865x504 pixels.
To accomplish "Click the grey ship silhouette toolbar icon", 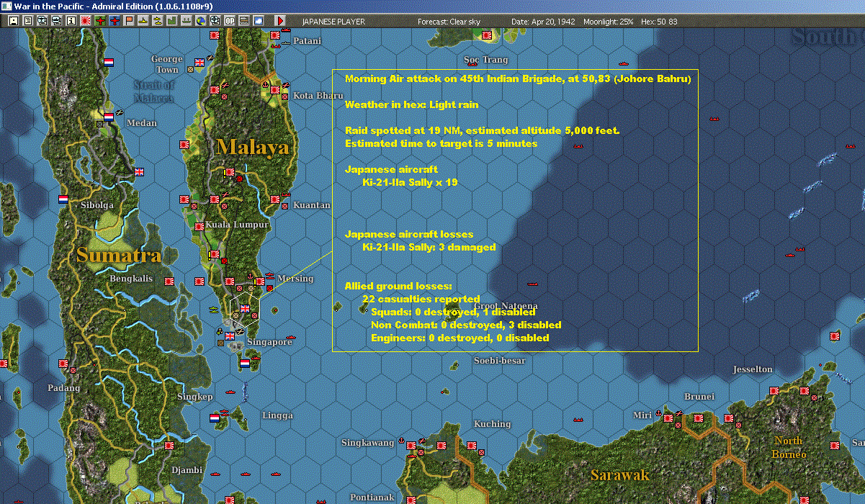I will pos(187,22).
